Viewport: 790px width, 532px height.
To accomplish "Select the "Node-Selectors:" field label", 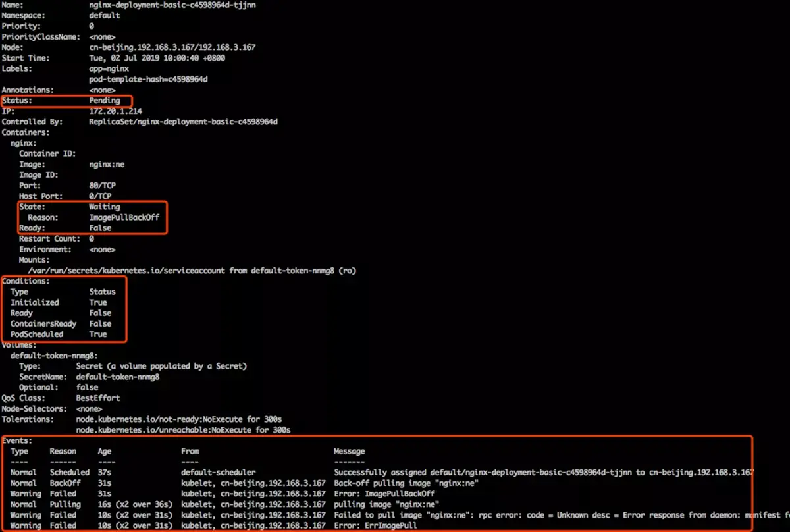I will coord(34,408).
